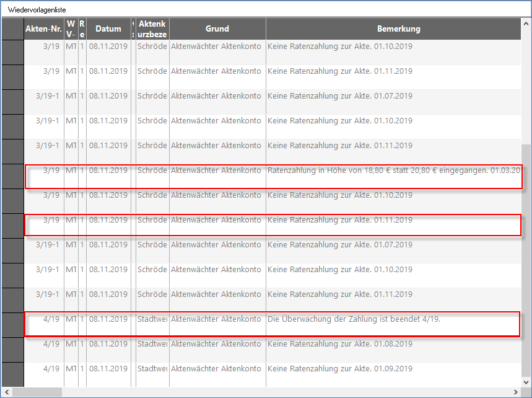The width and height of the screenshot is (532, 398).
Task: Click the horizontal scrollbar thumb
Action: pos(37,392)
